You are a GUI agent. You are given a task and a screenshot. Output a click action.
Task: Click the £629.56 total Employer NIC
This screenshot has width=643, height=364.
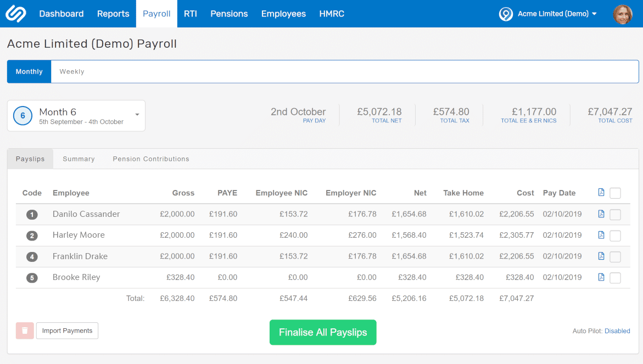point(362,299)
